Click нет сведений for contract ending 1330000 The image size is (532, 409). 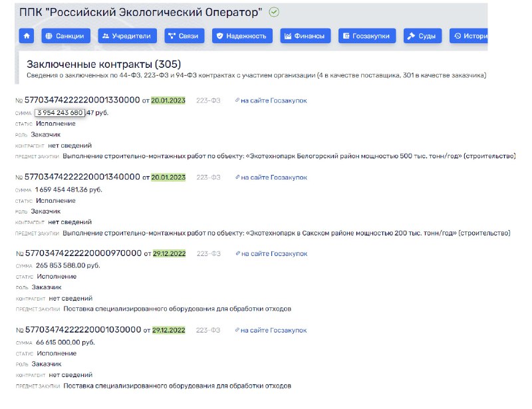point(70,145)
